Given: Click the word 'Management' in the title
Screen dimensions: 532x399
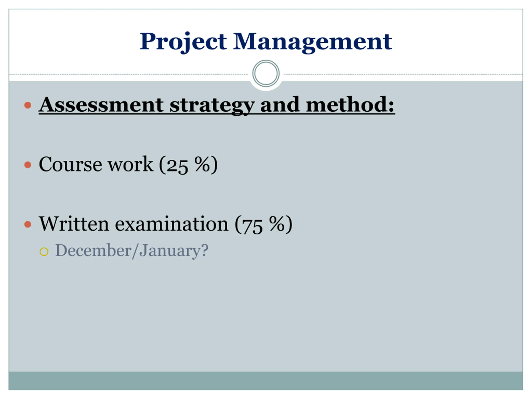Looking at the screenshot, I should pos(313,43).
